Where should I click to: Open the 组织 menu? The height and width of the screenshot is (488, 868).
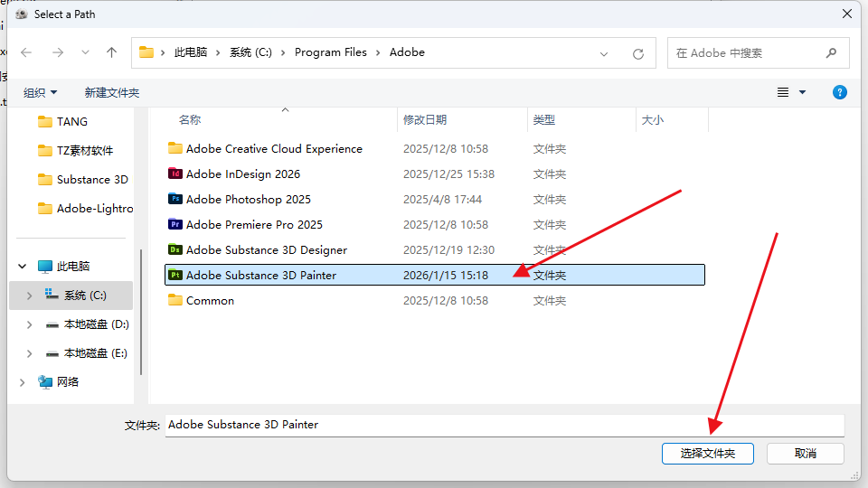click(x=40, y=92)
